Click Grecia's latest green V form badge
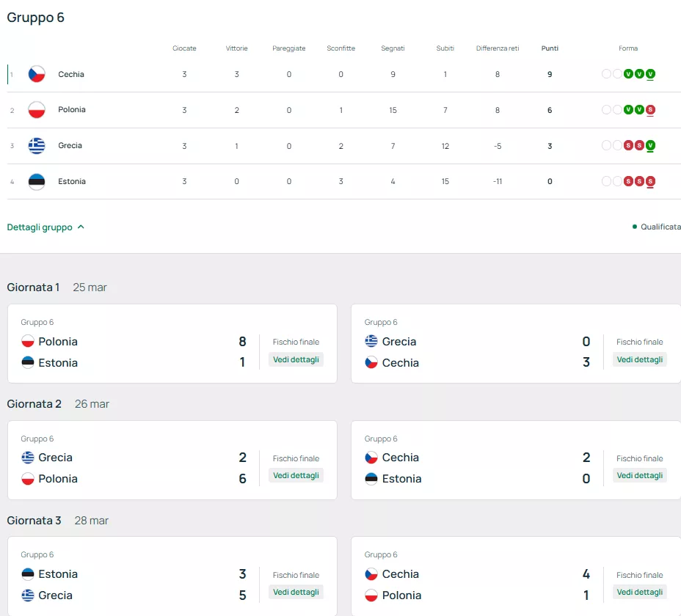 tap(650, 145)
